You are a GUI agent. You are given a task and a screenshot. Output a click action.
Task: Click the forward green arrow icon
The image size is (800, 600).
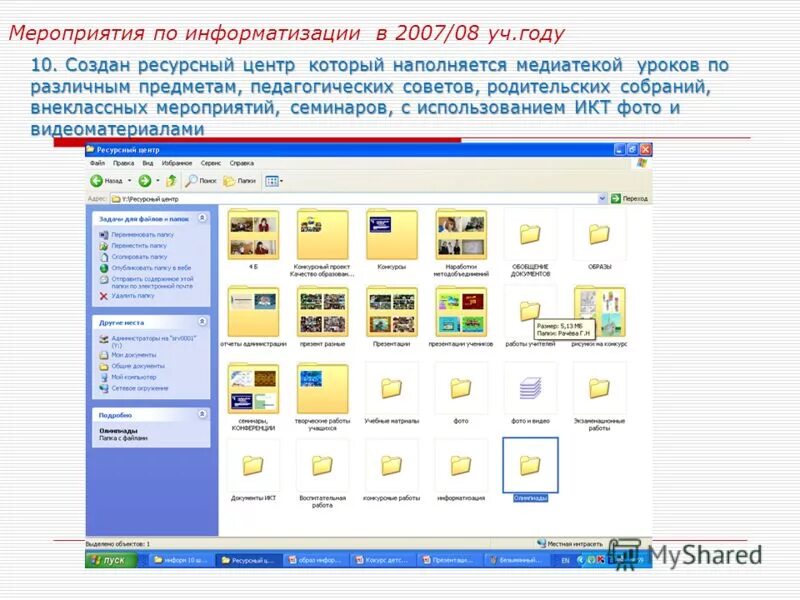[x=143, y=179]
